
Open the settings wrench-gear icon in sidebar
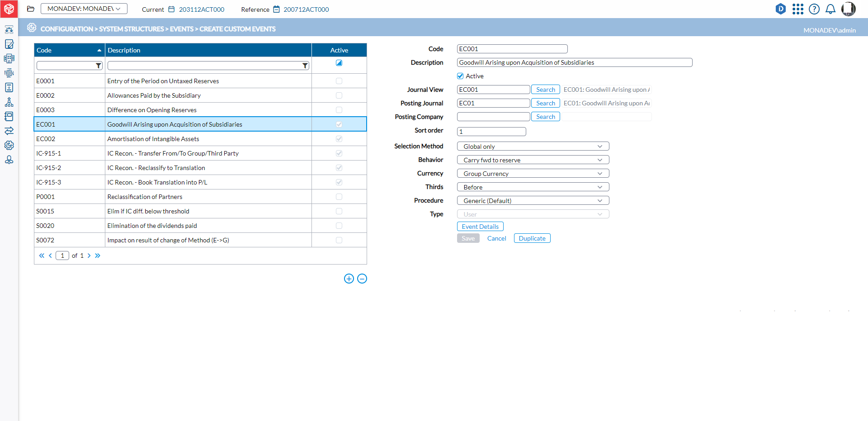click(x=9, y=145)
